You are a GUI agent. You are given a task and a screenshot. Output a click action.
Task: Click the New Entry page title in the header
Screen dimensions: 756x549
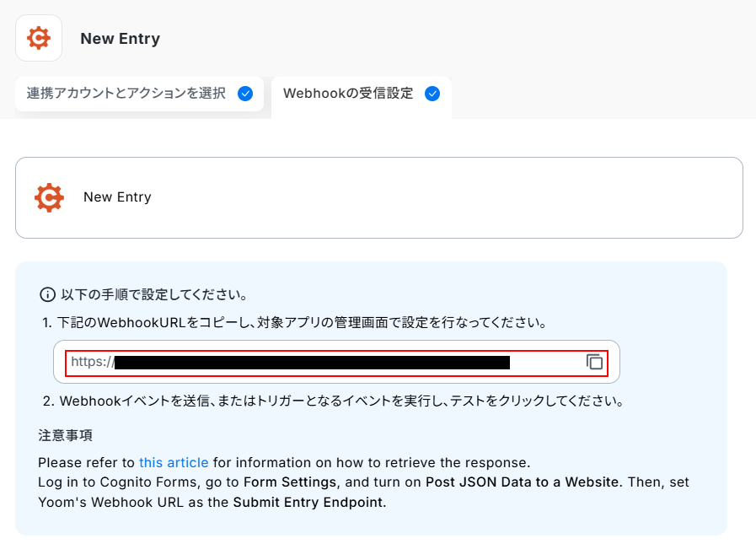click(x=120, y=39)
